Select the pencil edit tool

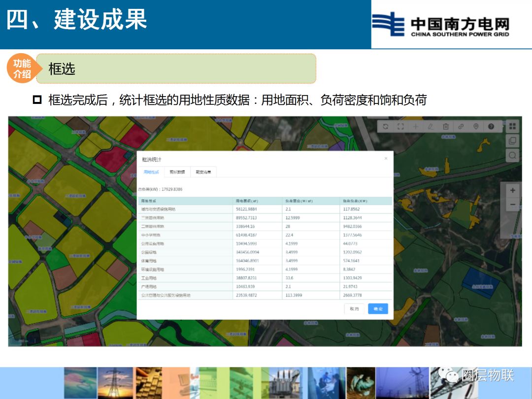point(431,127)
